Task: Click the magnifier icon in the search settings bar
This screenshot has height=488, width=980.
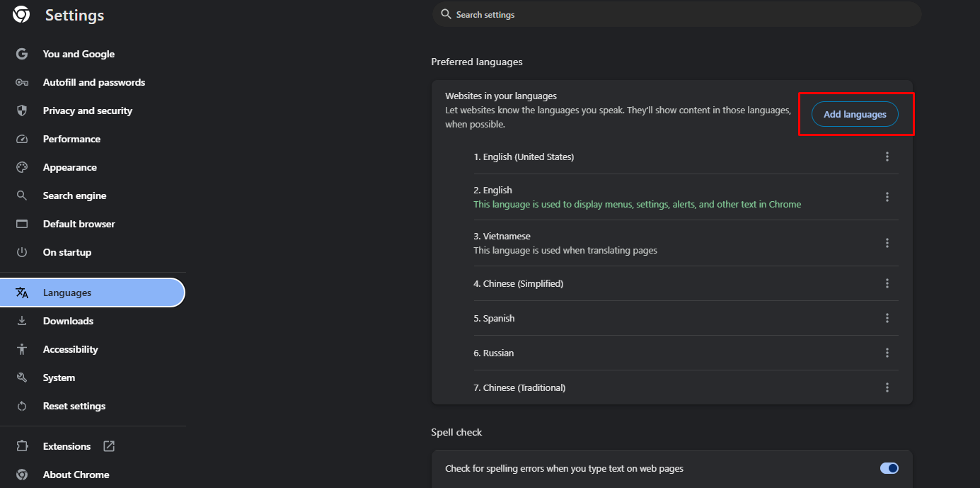Action: (446, 14)
